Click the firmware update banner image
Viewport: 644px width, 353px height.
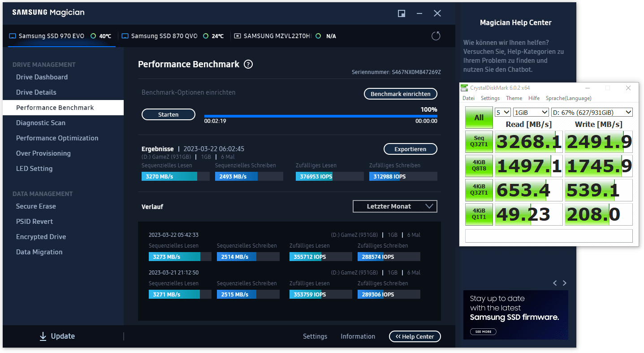(x=516, y=315)
